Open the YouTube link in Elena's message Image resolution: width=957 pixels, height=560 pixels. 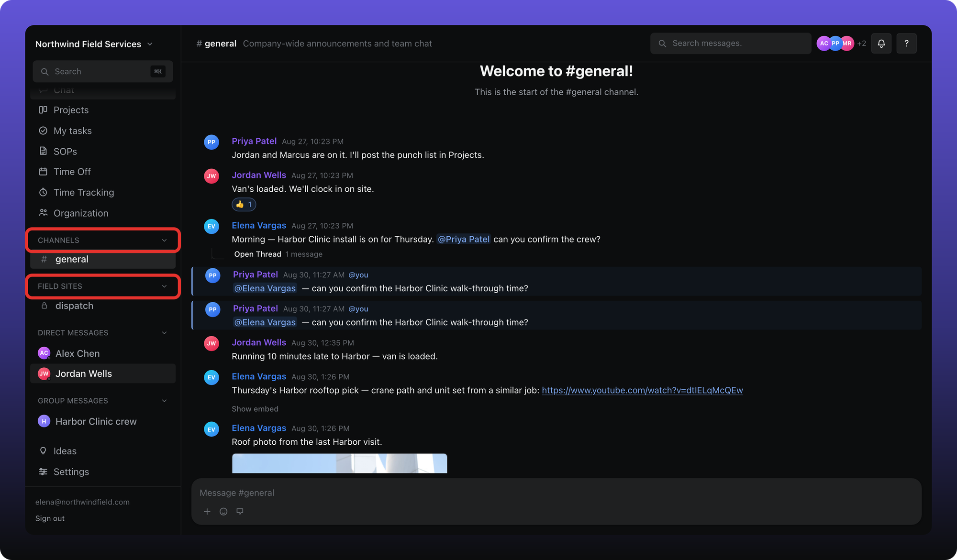[x=642, y=390]
